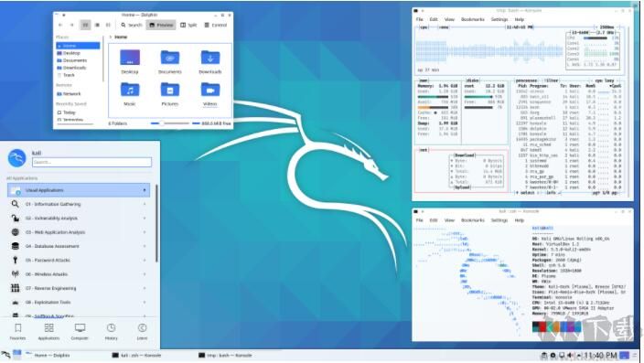The width and height of the screenshot is (644, 363).
Task: Open the Documents folder icon in Dolphin
Action: coord(169,58)
